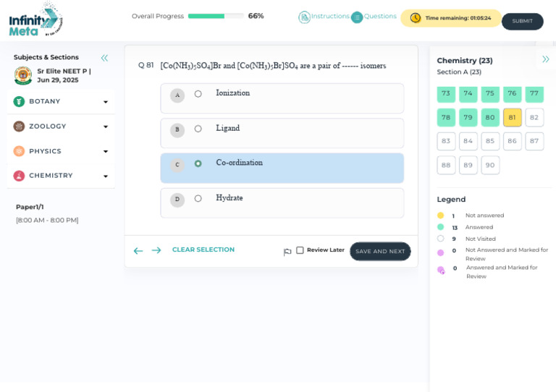
Task: Click the Zoology subject icon
Action: click(x=19, y=127)
